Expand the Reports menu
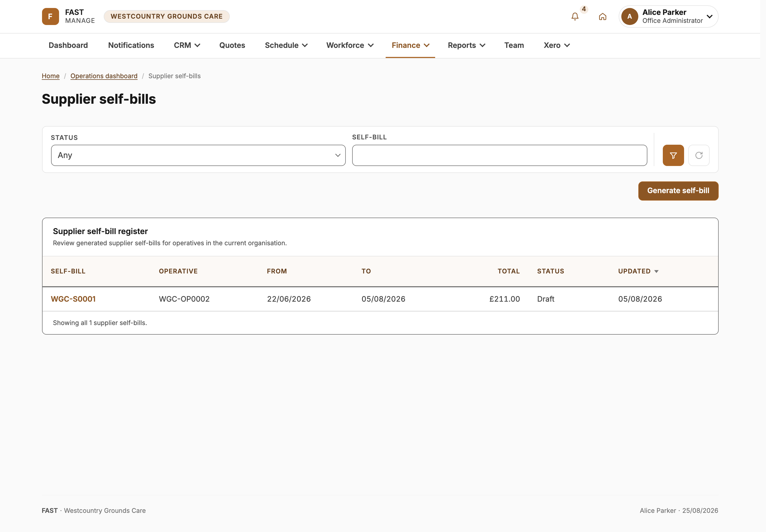Image resolution: width=766 pixels, height=532 pixels. point(466,45)
